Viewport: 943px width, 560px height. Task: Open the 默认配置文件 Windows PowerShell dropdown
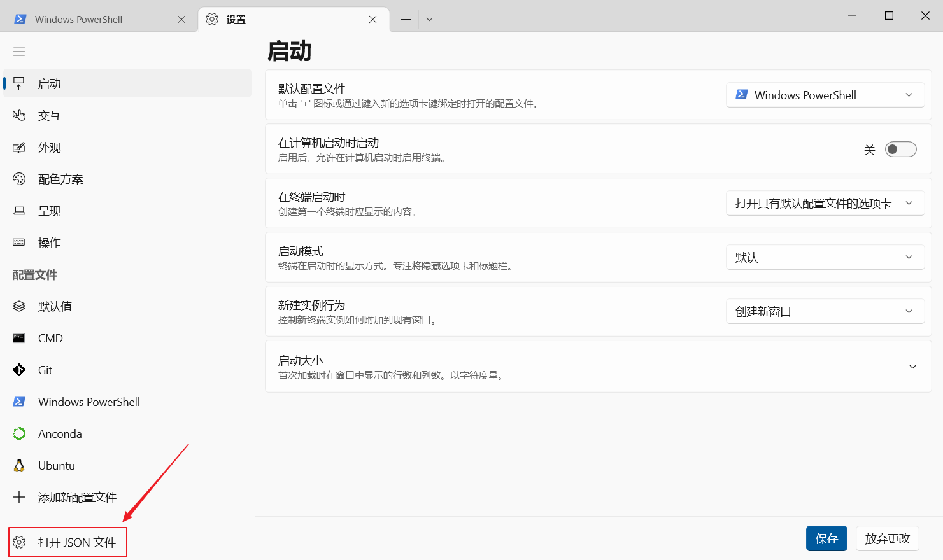[825, 95]
